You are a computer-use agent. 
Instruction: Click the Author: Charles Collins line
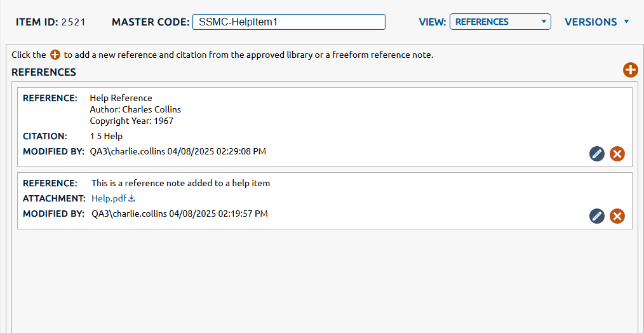[135, 109]
